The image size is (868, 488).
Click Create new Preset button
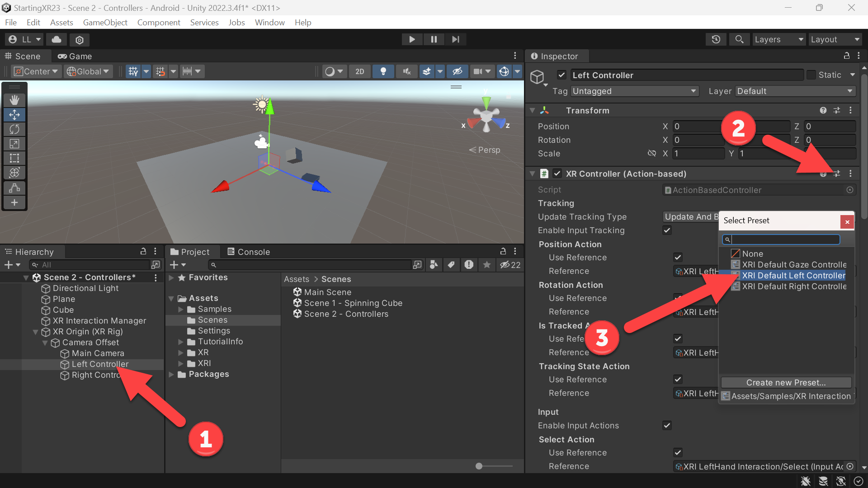point(786,383)
